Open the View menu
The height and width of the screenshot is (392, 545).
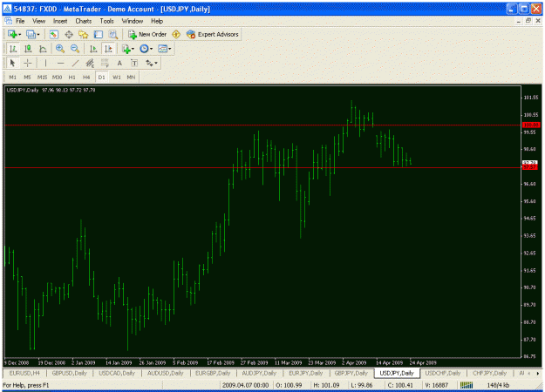coord(39,21)
